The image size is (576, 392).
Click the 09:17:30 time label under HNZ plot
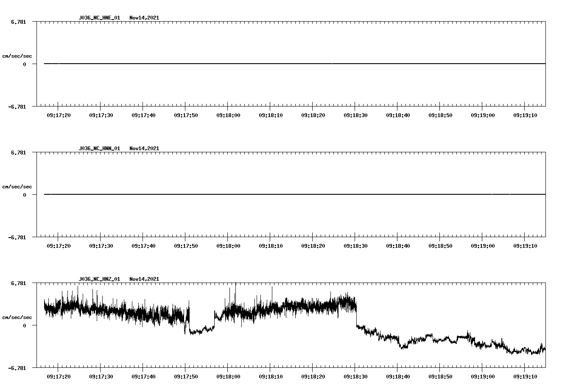tap(101, 377)
